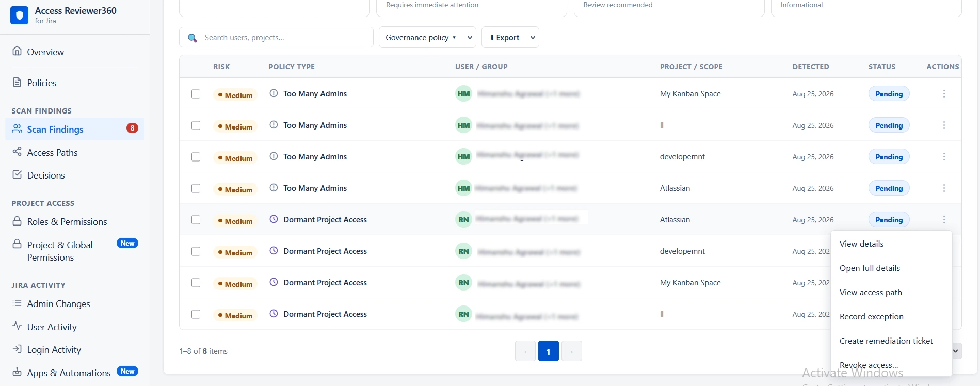Click the POLICY TYPE column header

click(x=292, y=67)
